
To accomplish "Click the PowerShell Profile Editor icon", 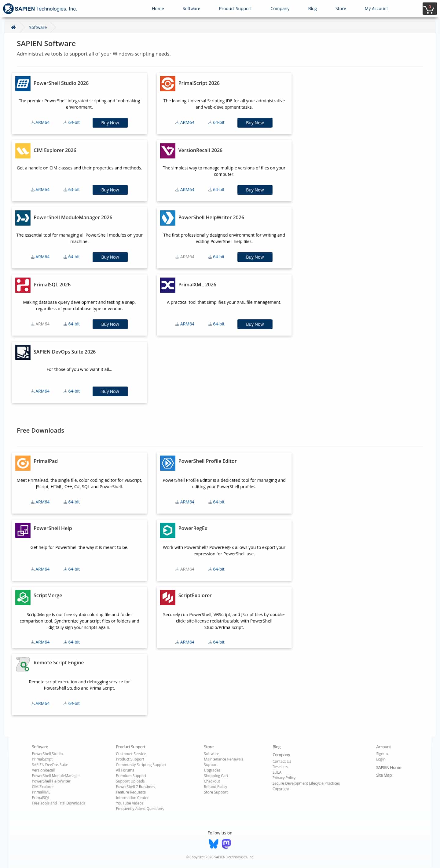I will click(167, 463).
